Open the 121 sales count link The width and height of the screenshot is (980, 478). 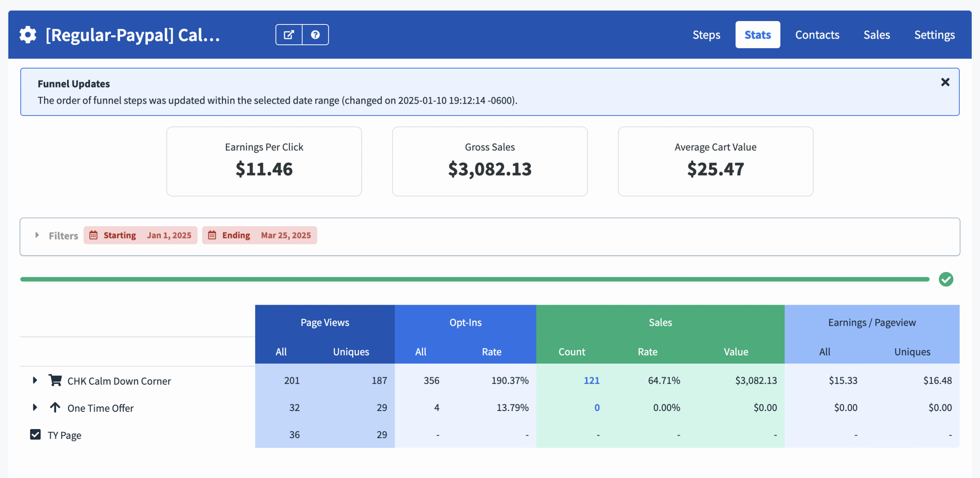[x=591, y=380]
